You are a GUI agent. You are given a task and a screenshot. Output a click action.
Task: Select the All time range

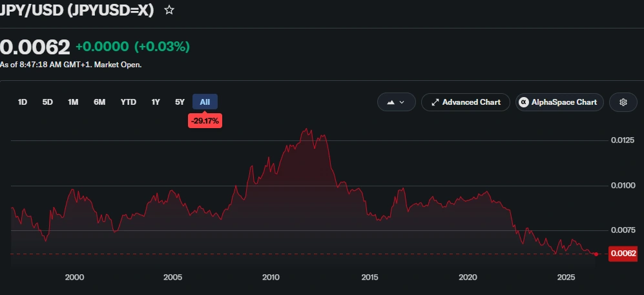coord(205,102)
